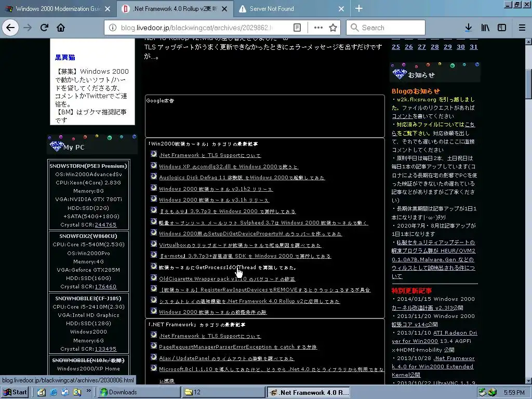
Task: Click the vertical scrollbar thumb
Action: (528, 83)
